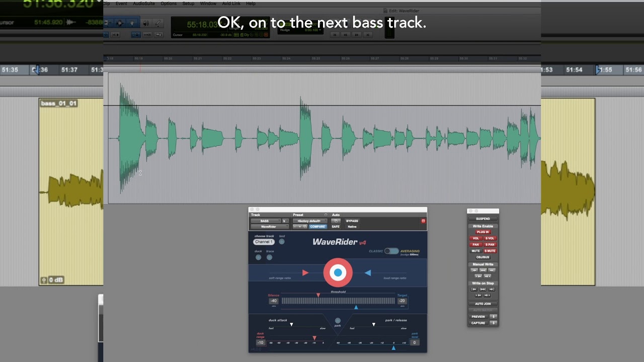Click the COMPARE button
This screenshot has height=362, width=644.
(x=317, y=227)
